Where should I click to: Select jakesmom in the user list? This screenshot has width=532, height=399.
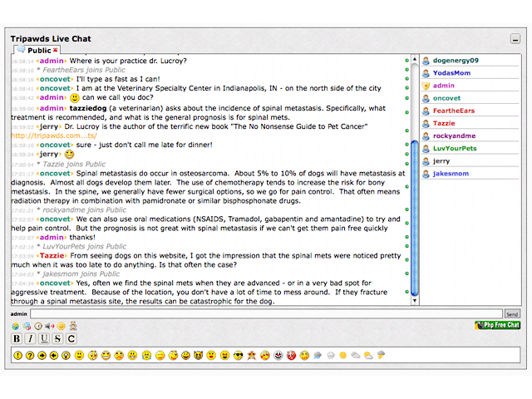pos(451,174)
